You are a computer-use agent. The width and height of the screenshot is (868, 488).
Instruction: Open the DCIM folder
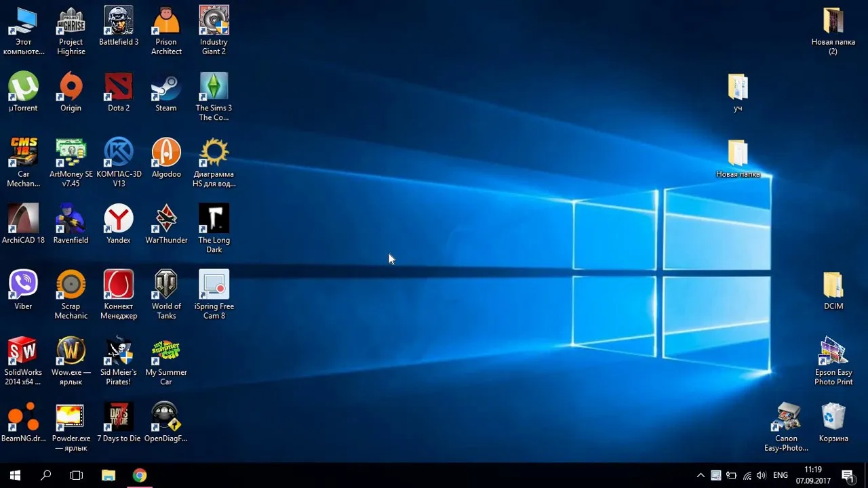pyautogui.click(x=833, y=291)
